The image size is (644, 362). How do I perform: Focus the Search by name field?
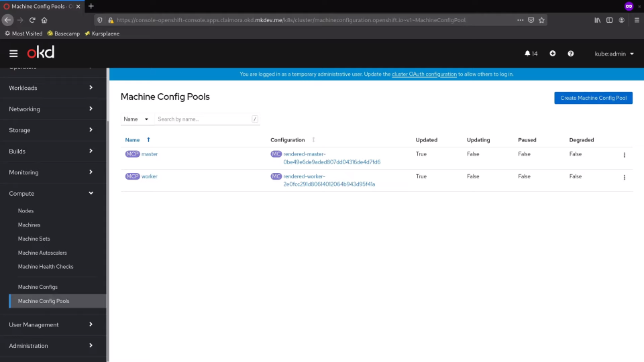[x=207, y=119]
